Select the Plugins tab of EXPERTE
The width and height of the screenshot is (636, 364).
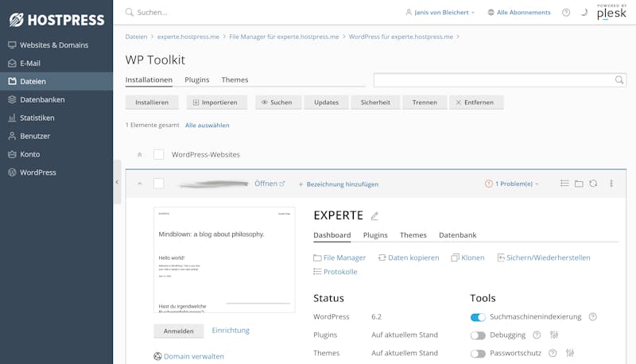pos(375,235)
